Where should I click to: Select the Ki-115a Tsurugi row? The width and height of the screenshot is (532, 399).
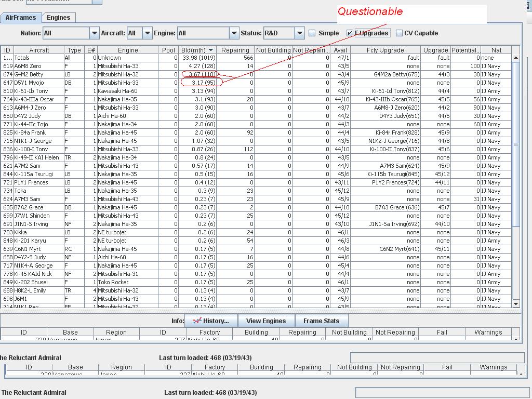point(256,174)
